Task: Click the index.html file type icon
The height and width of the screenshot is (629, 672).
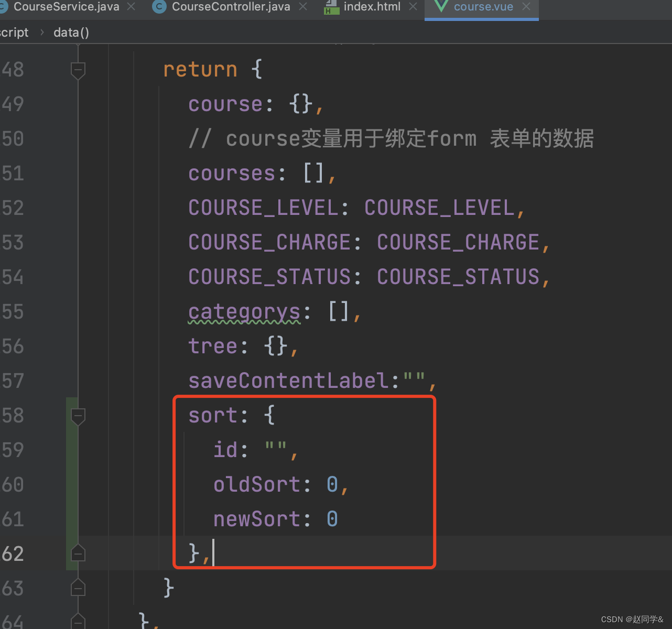Action: [x=331, y=7]
